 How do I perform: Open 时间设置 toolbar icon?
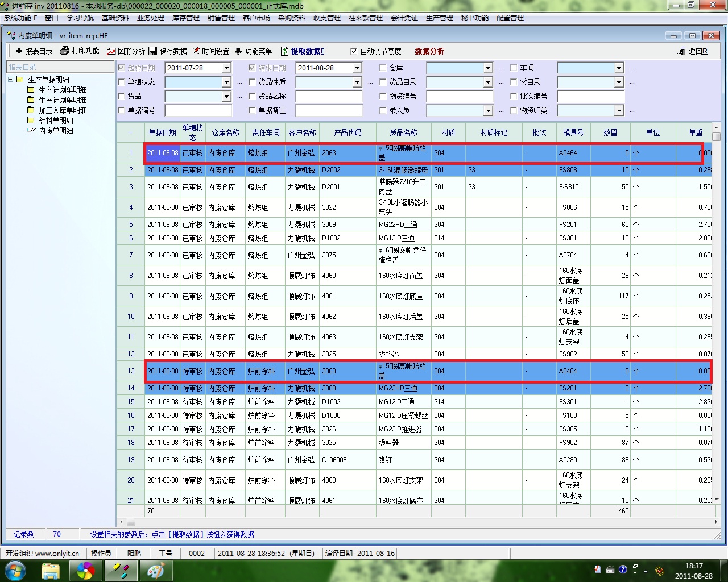[x=196, y=51]
